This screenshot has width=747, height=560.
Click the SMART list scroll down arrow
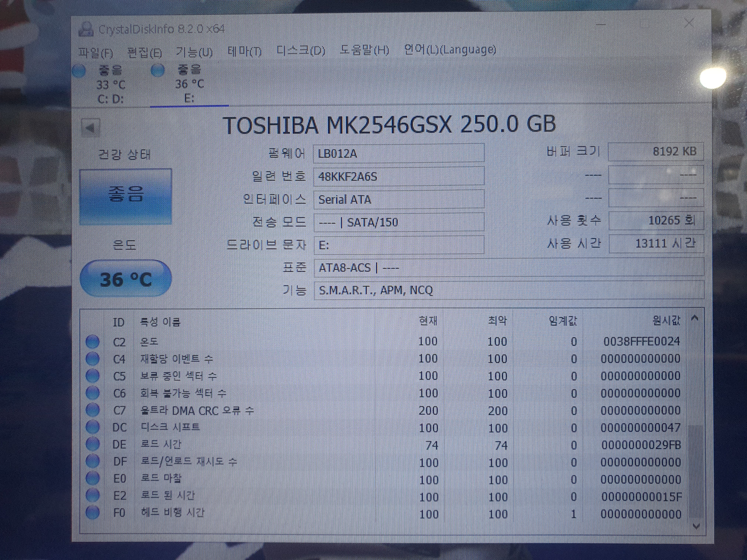(696, 526)
